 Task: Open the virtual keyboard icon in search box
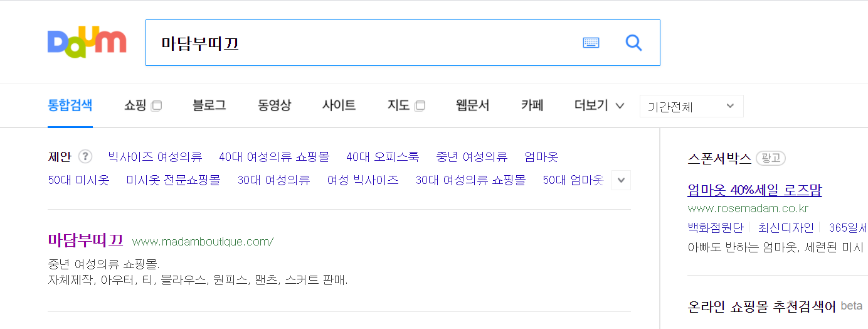[x=591, y=43]
